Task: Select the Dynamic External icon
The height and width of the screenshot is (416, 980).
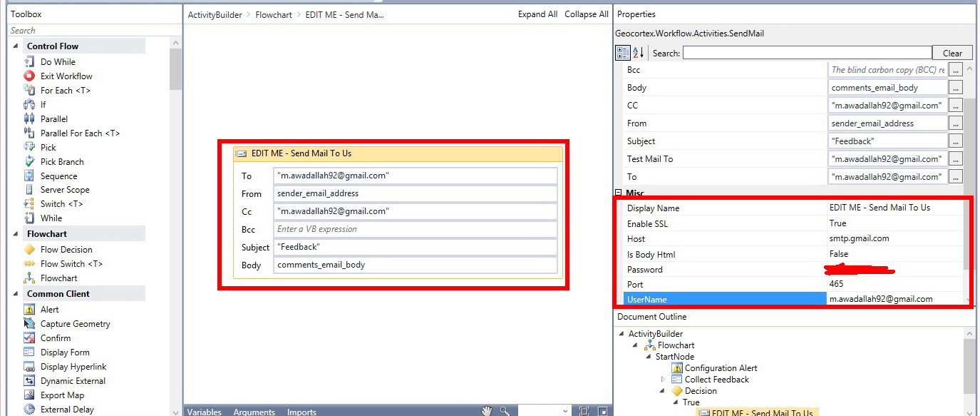Action: 29,381
